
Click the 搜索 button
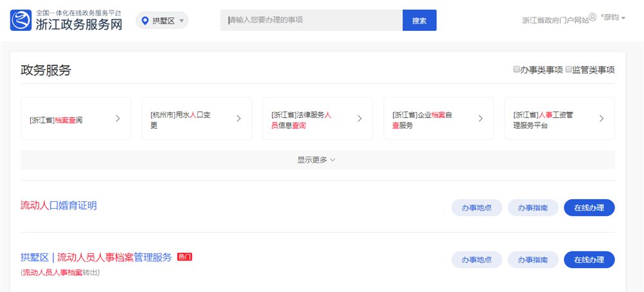click(419, 21)
